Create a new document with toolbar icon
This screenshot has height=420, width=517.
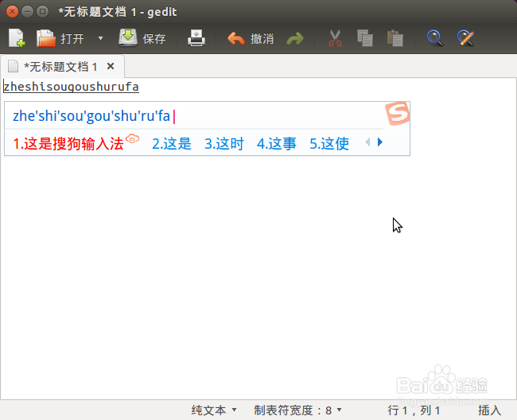17,38
